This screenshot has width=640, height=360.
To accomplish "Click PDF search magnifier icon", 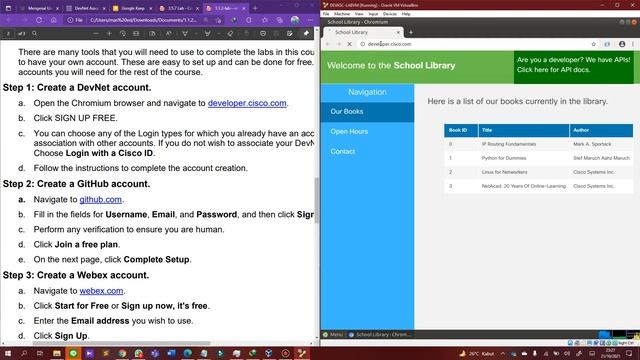I will [35, 33].
